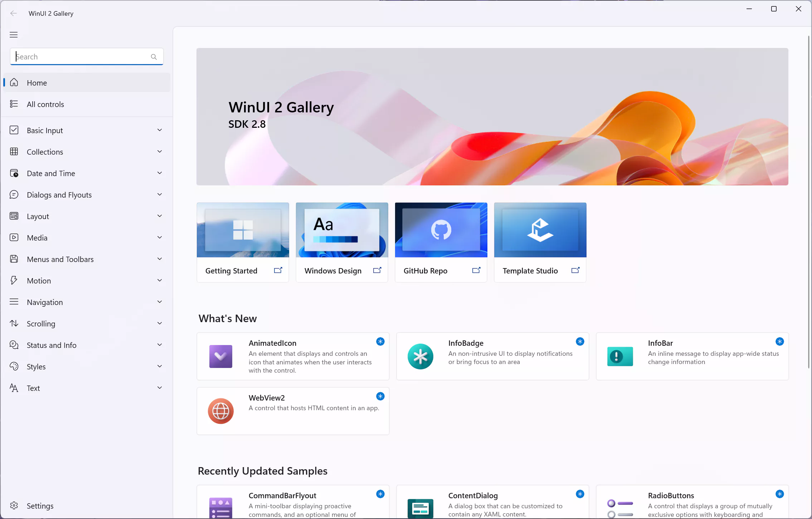The height and width of the screenshot is (519, 812).
Task: Click the search magnifier icon
Action: click(x=154, y=57)
